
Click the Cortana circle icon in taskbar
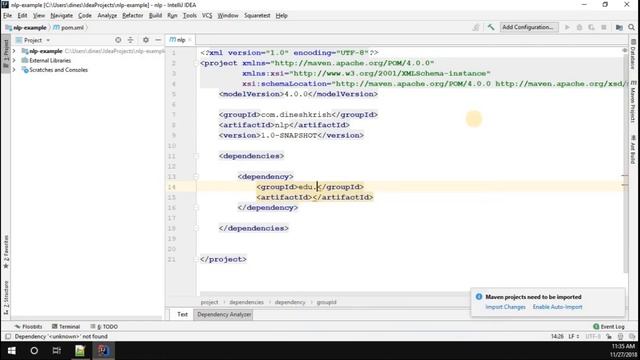click(x=34, y=351)
